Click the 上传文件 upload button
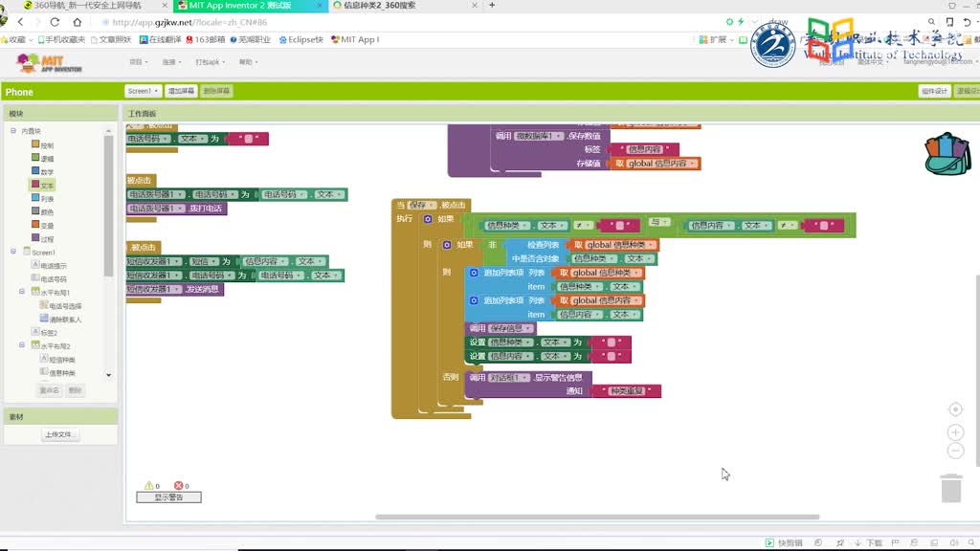 click(60, 434)
